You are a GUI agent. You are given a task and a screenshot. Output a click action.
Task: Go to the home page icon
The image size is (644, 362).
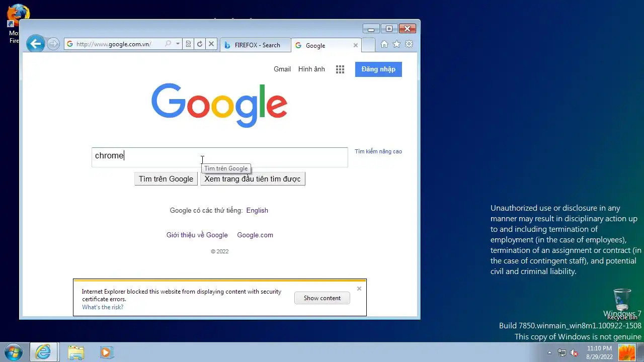pyautogui.click(x=384, y=44)
